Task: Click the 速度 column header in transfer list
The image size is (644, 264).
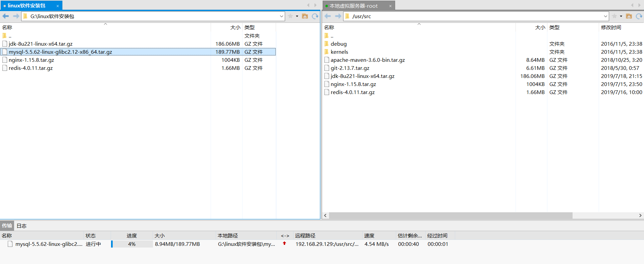Action: point(379,235)
